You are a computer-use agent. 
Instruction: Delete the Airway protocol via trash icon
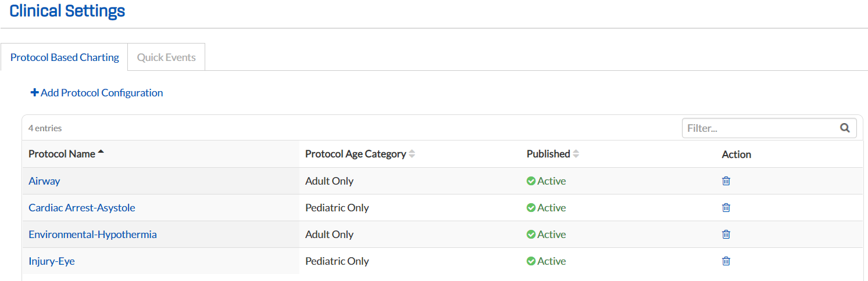(726, 181)
